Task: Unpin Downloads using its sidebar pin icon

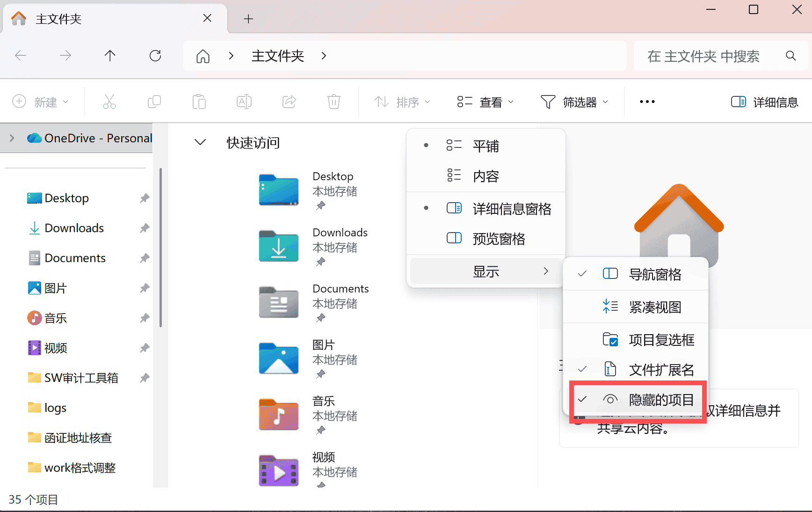Action: point(145,228)
